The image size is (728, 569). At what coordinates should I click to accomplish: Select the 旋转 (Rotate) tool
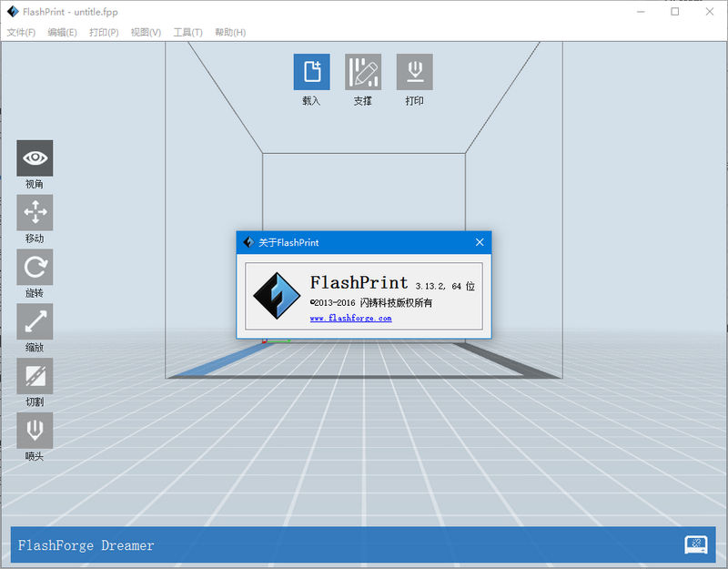[35, 267]
